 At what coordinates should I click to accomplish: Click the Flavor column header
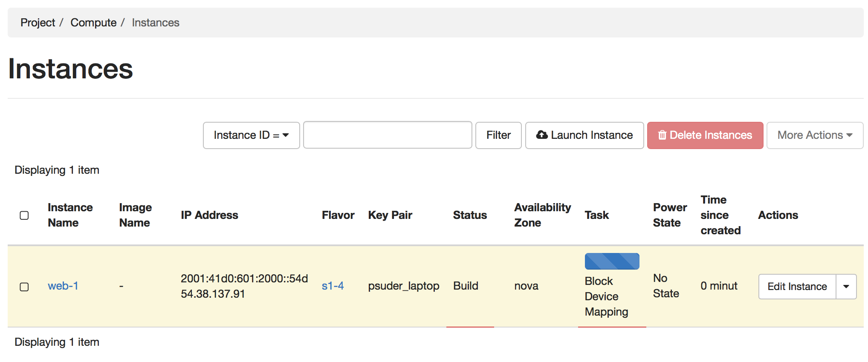pyautogui.click(x=338, y=215)
